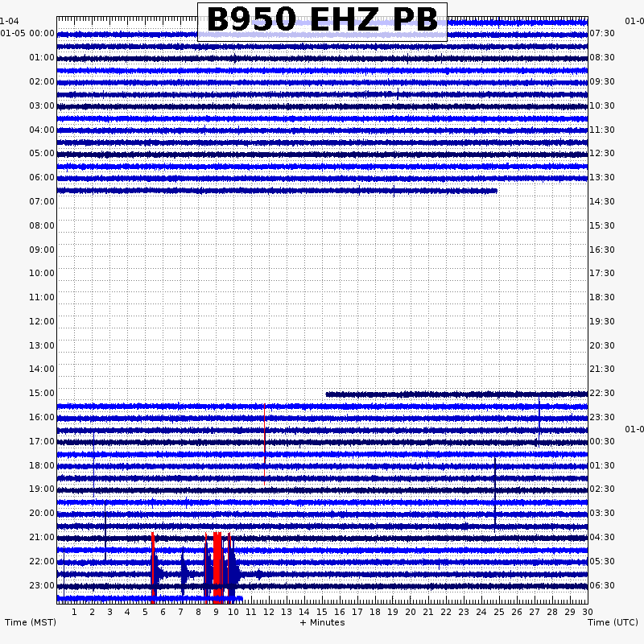The width and height of the screenshot is (644, 644).
Task: Click the tall red spike near minute 12
Action: (265, 445)
